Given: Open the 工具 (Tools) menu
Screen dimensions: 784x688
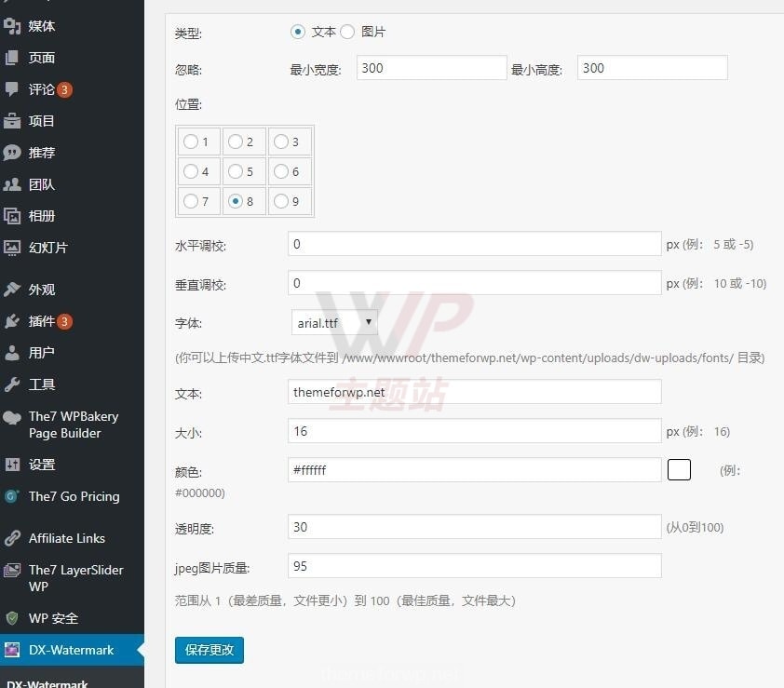Looking at the screenshot, I should pyautogui.click(x=39, y=384).
